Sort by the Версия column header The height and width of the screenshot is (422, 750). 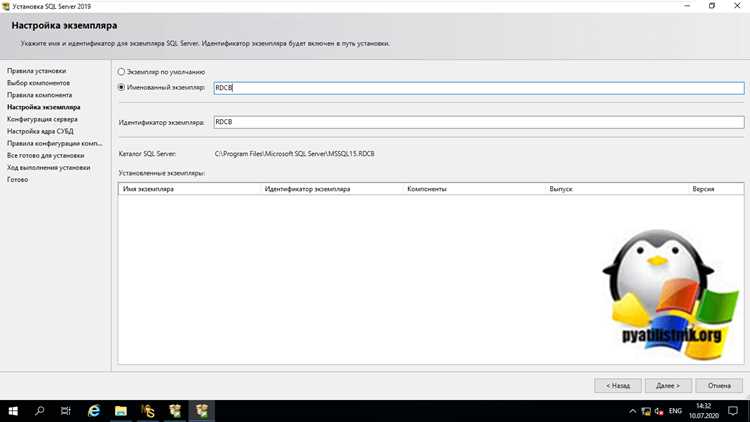[x=716, y=189]
